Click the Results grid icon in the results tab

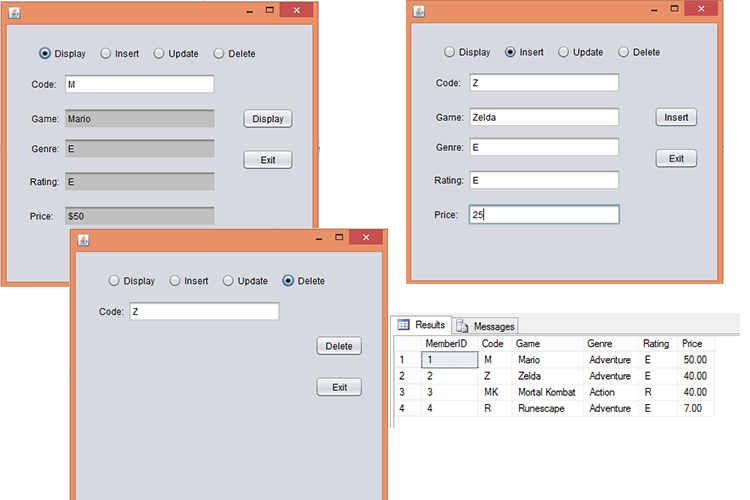[404, 325]
